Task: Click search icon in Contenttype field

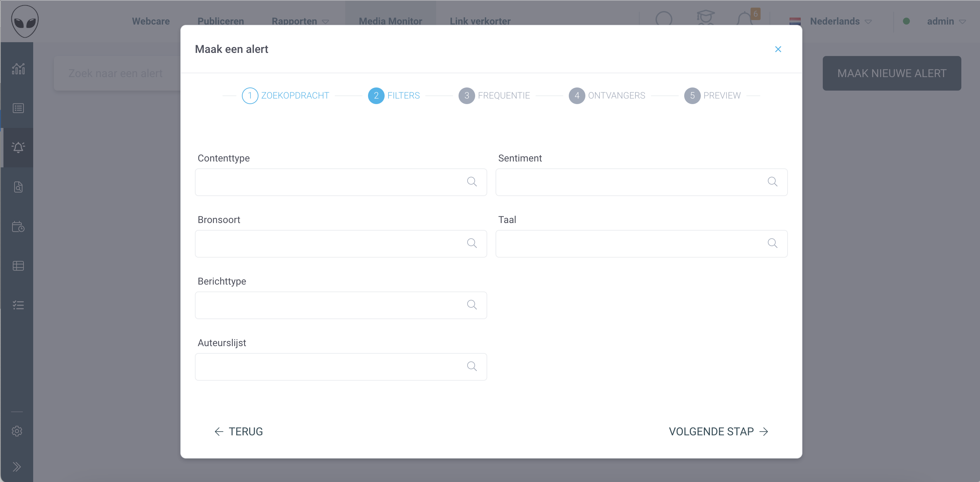Action: click(x=472, y=182)
